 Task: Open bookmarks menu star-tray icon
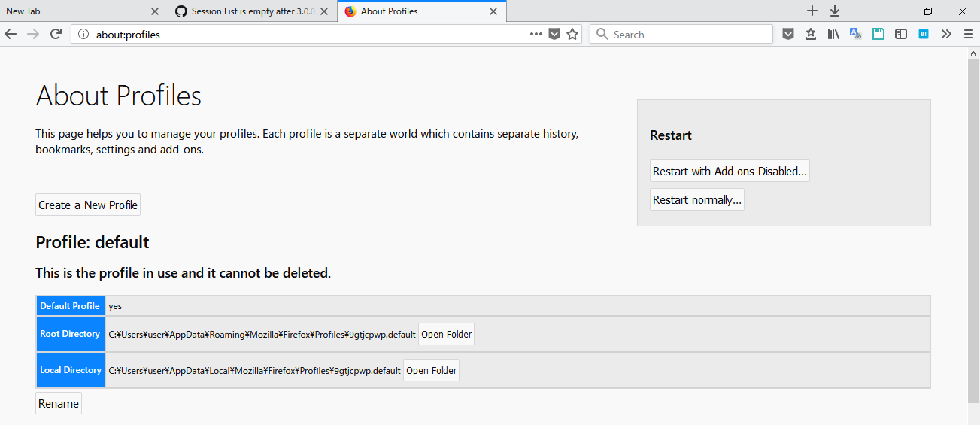(x=811, y=34)
